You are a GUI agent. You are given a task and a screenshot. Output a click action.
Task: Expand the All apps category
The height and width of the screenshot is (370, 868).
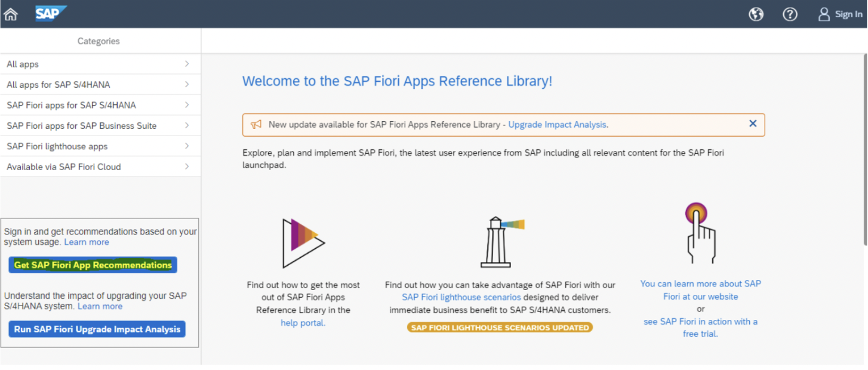point(100,64)
